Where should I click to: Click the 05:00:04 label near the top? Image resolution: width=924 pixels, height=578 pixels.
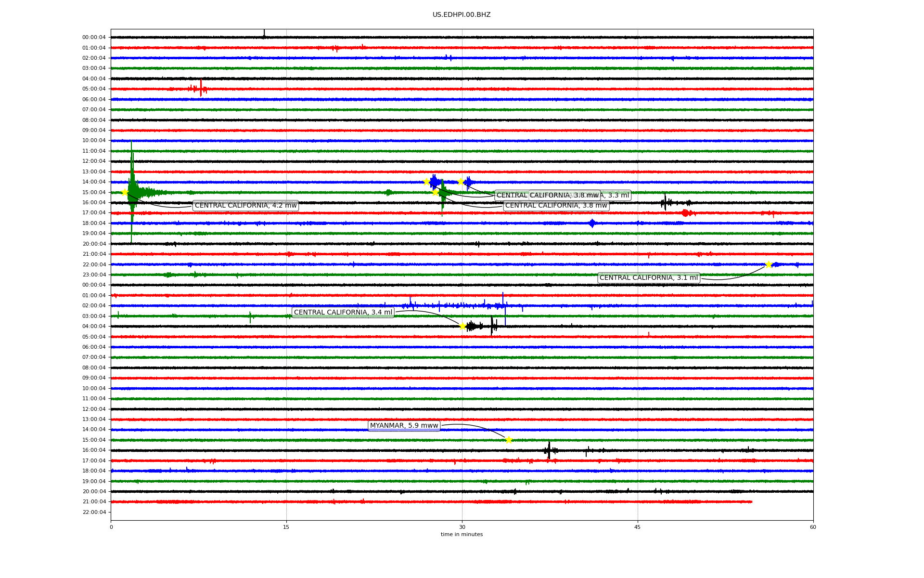pos(94,89)
